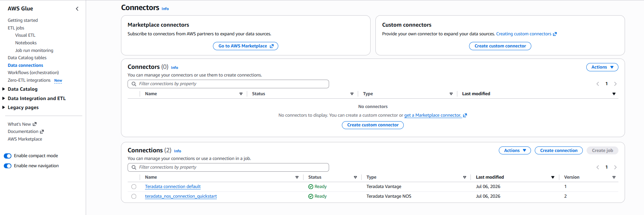Go to previous page of connections table
Image resolution: width=644 pixels, height=215 pixels.
[x=598, y=167]
